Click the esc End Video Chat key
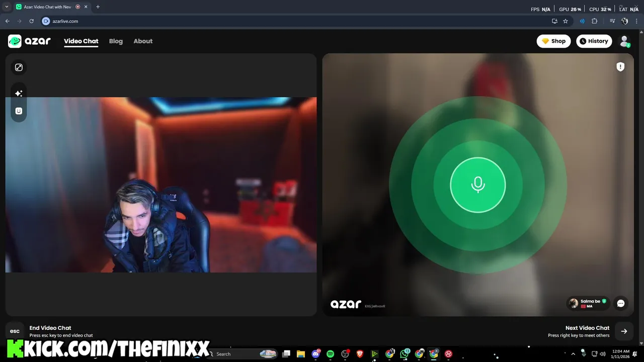 tap(15, 331)
